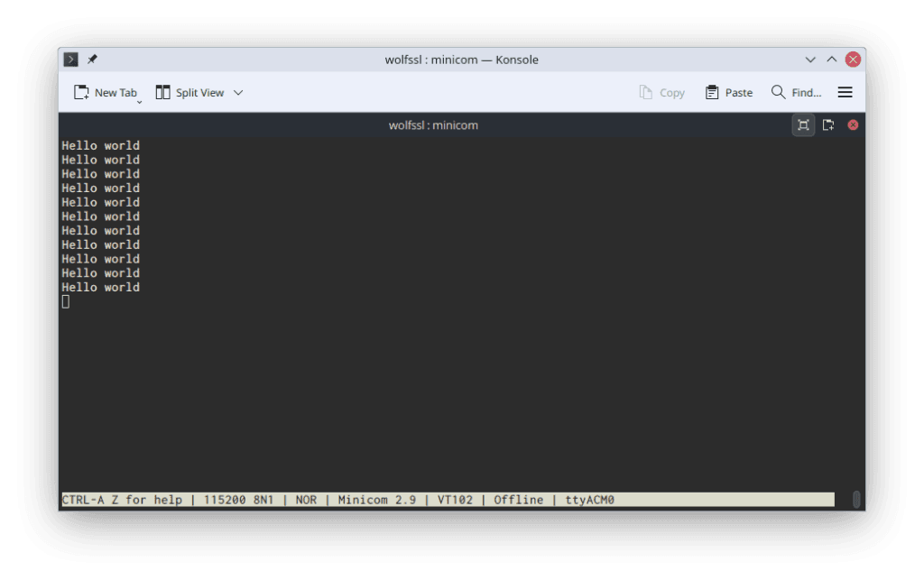The height and width of the screenshot is (580, 924).
Task: Expand the New Tab profile arrow
Action: pyautogui.click(x=140, y=103)
